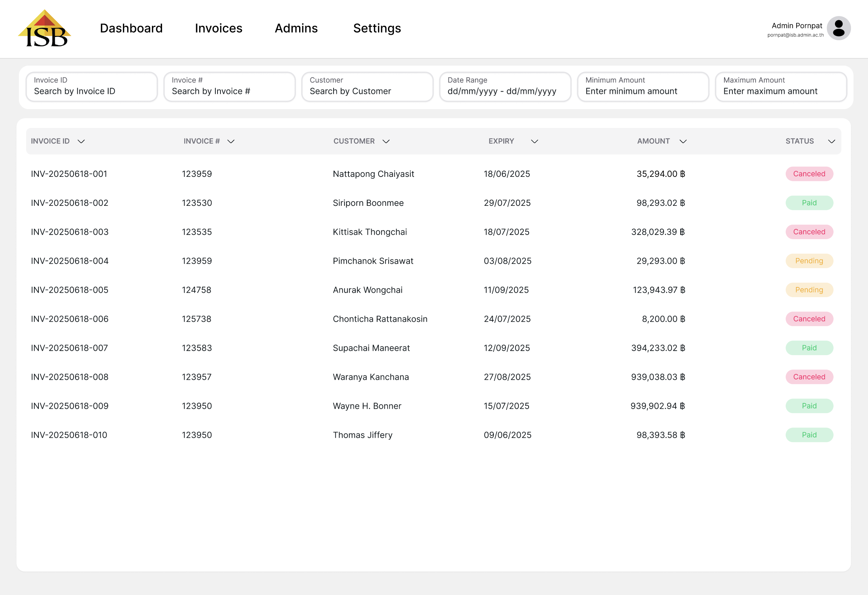
Task: Switch to the Admins page
Action: pyautogui.click(x=296, y=28)
